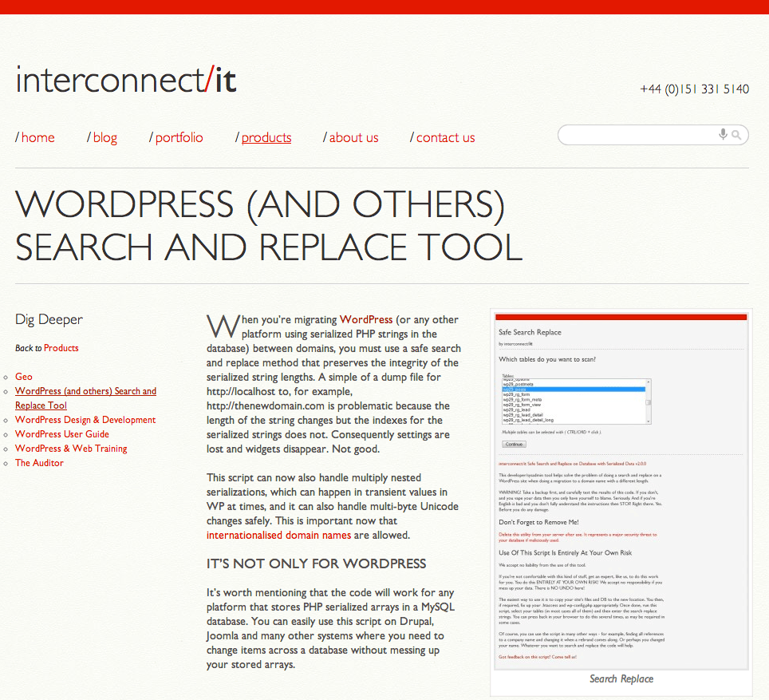The width and height of the screenshot is (769, 700).
Task: Follow the internationalised domain names link
Action: [278, 535]
